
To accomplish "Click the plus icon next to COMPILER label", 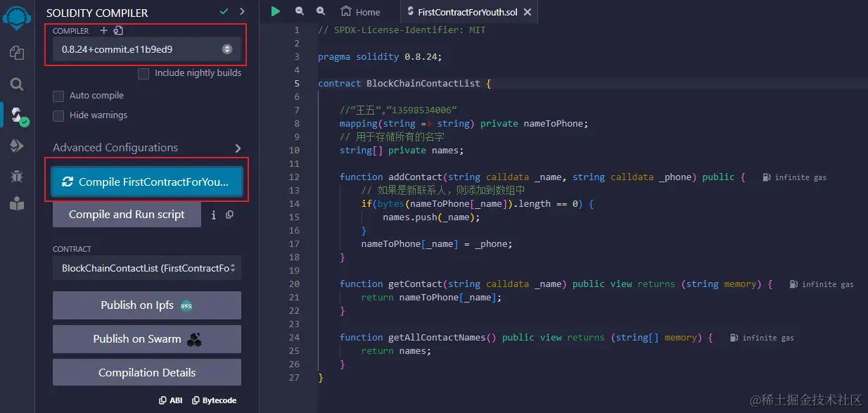I will (x=103, y=30).
